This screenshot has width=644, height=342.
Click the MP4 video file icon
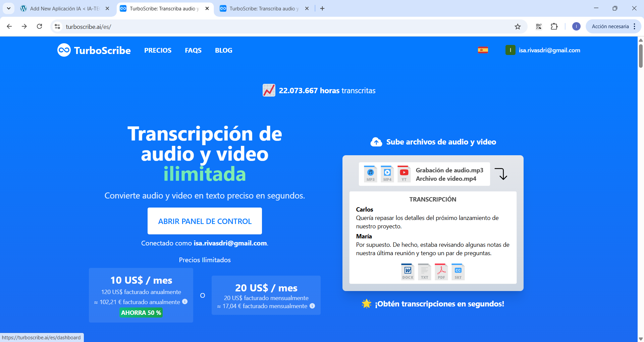(x=387, y=174)
